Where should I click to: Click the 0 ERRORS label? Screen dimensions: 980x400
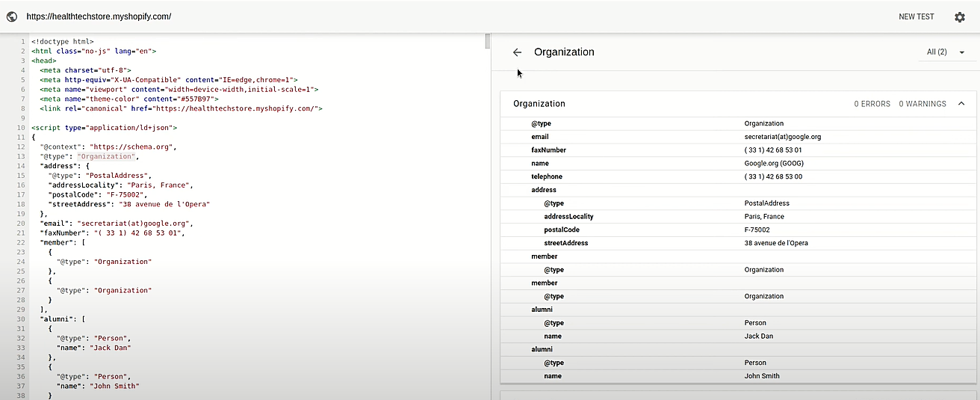click(x=872, y=104)
